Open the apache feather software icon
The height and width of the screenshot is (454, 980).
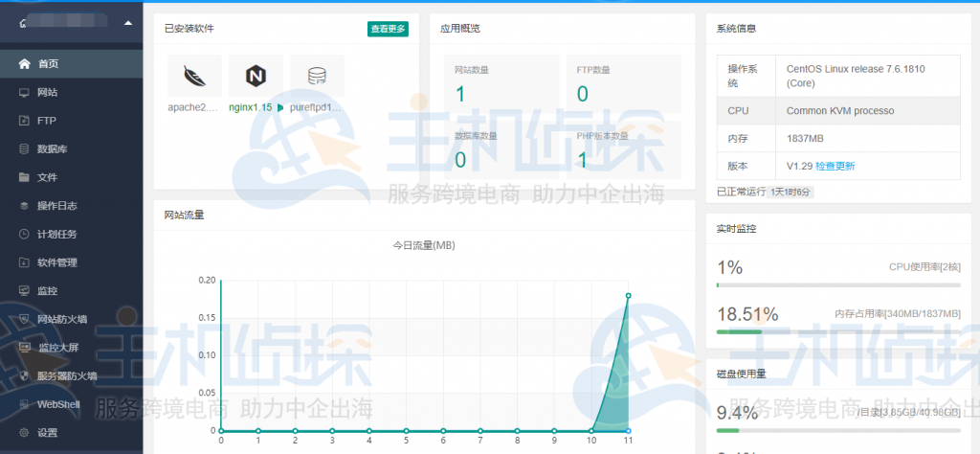tap(194, 76)
